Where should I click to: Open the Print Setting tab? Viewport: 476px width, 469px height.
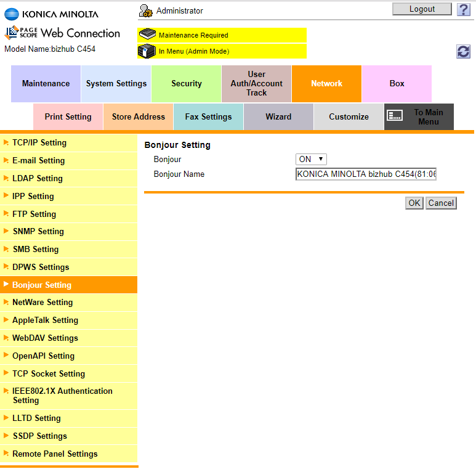click(68, 116)
